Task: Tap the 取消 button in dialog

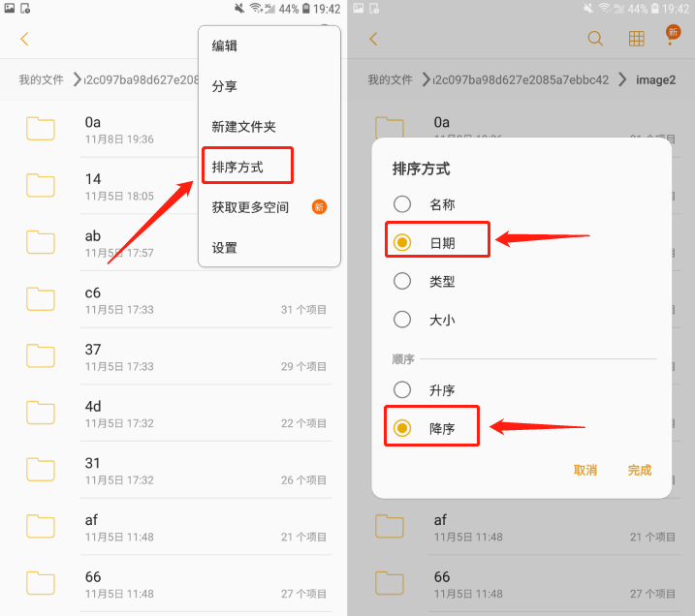Action: point(585,470)
